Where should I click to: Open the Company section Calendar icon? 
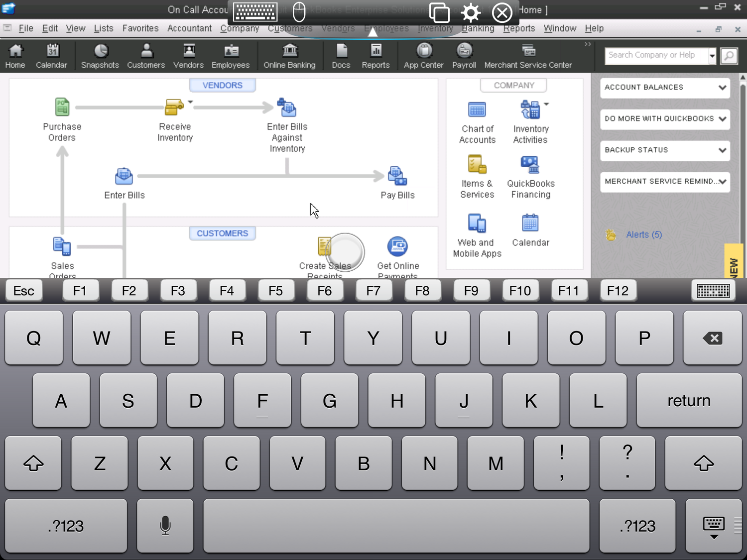point(530,223)
